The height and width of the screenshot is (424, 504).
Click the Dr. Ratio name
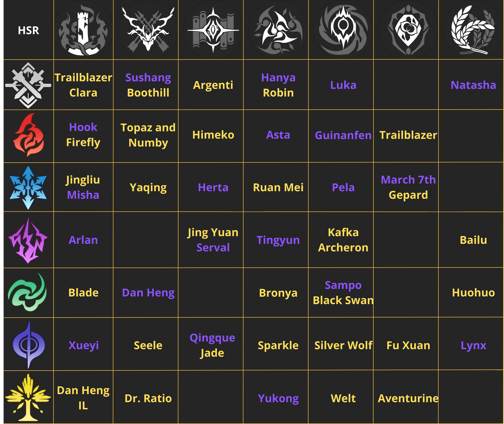pyautogui.click(x=148, y=399)
